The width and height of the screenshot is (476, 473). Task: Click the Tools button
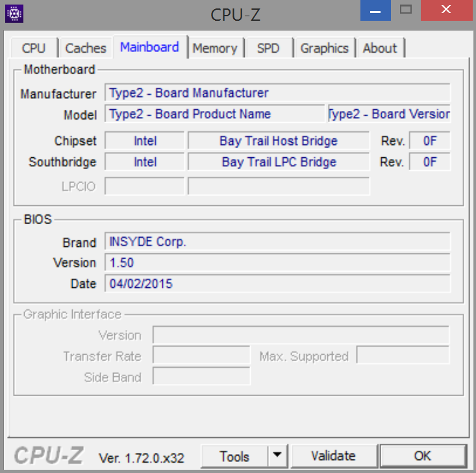click(234, 456)
